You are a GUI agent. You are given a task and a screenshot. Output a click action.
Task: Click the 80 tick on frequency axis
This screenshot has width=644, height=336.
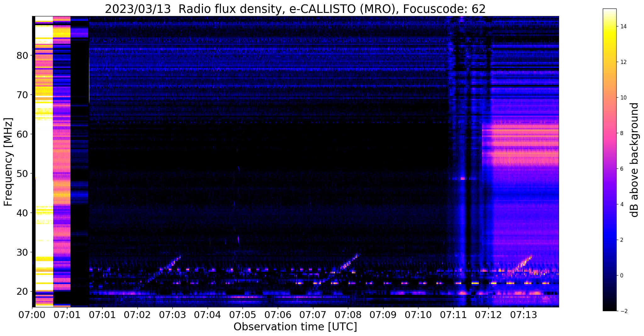click(x=22, y=56)
